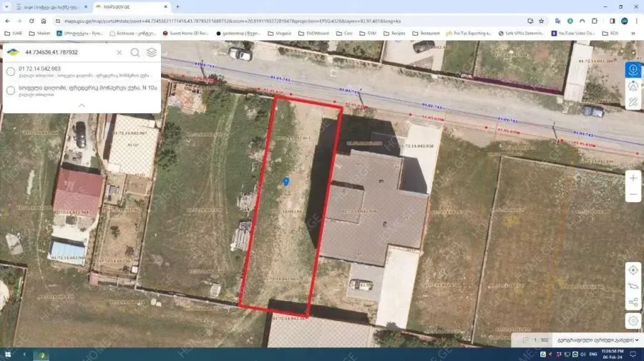
Task: Click the map search magnifier icon
Action: coord(135,52)
